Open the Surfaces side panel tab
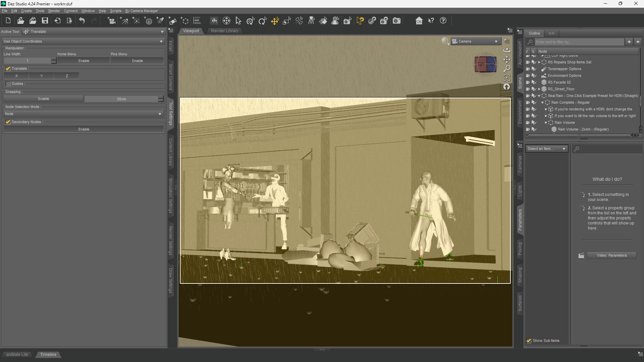Screen dimensions: 644x362 coord(520,303)
